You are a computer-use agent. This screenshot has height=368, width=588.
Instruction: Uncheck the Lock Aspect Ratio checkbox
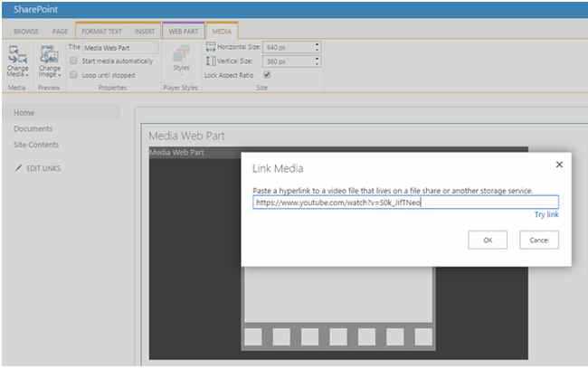(267, 75)
